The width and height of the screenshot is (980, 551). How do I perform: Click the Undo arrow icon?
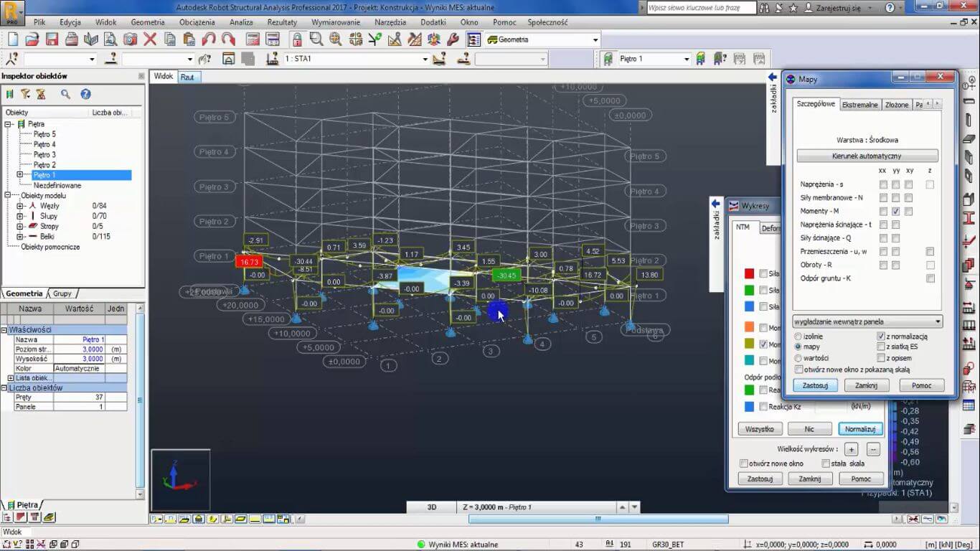(209, 39)
